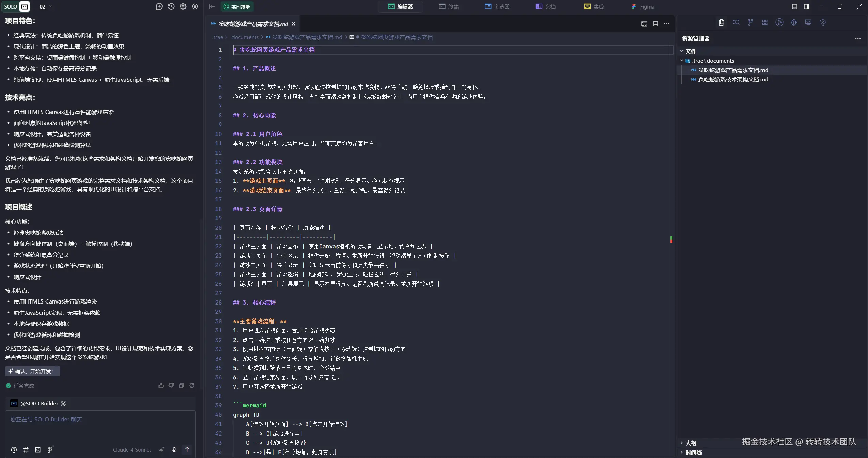
Task: Expand the 大纲 outline section
Action: pos(691,443)
